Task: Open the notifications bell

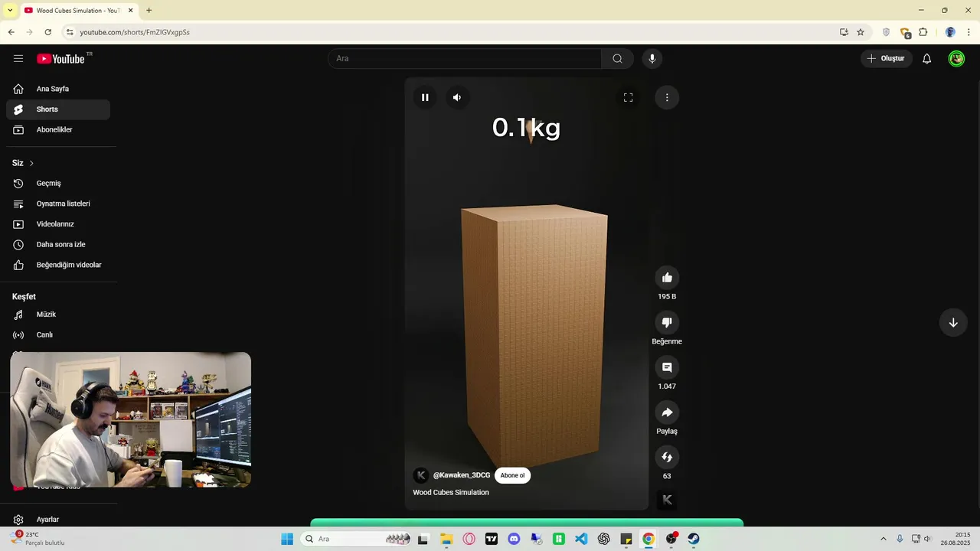Action: 926,59
